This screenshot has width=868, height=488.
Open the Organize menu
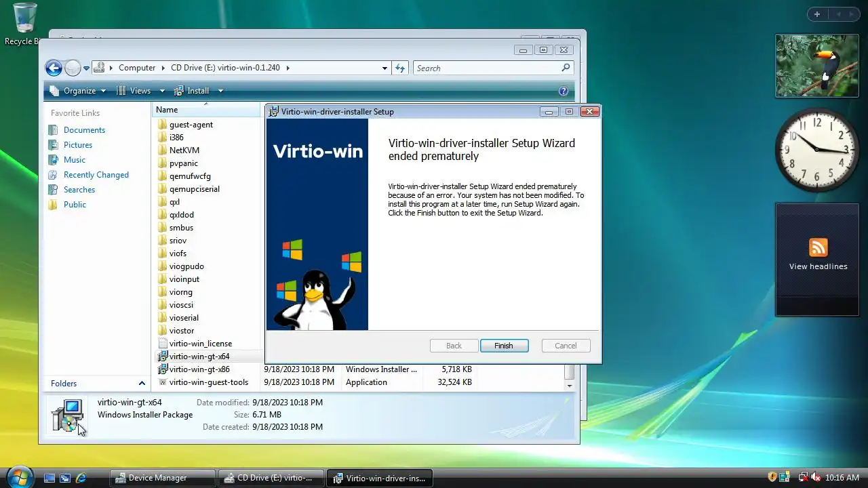(x=77, y=91)
